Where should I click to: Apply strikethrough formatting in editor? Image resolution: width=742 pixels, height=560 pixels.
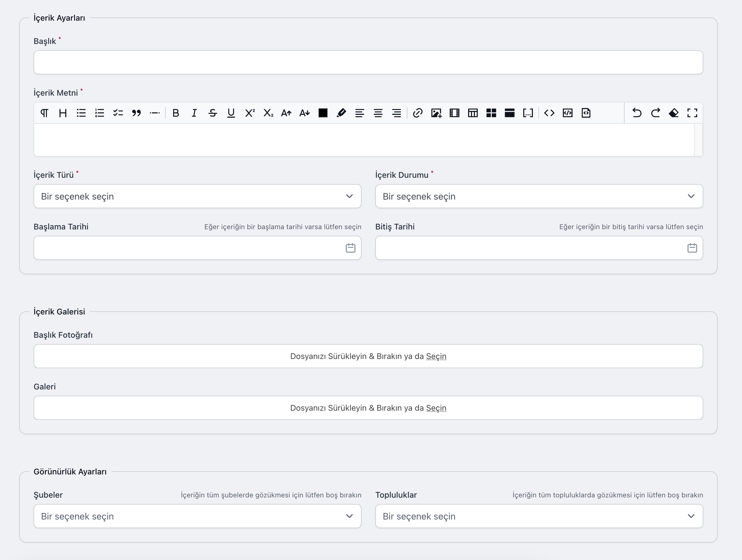click(x=212, y=113)
